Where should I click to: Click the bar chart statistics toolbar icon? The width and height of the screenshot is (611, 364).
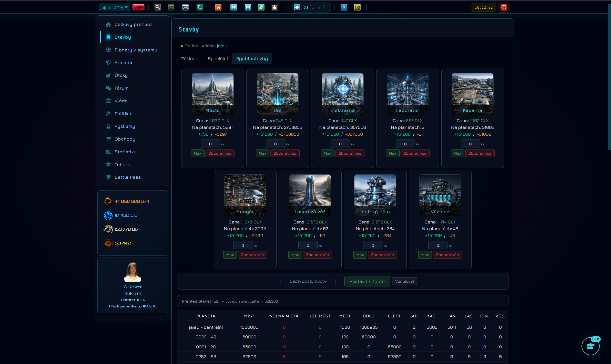click(274, 7)
